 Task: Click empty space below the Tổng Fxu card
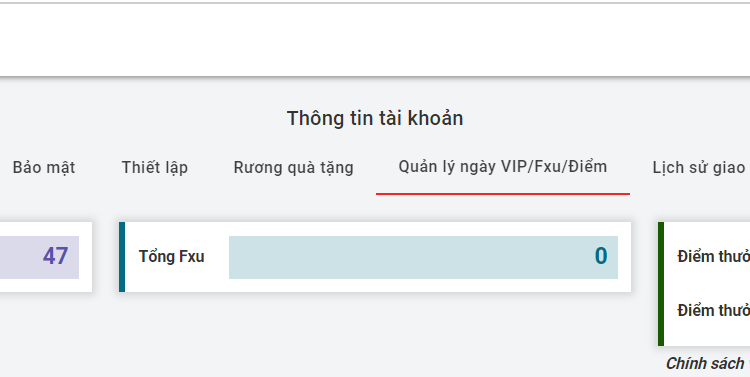tap(375, 330)
